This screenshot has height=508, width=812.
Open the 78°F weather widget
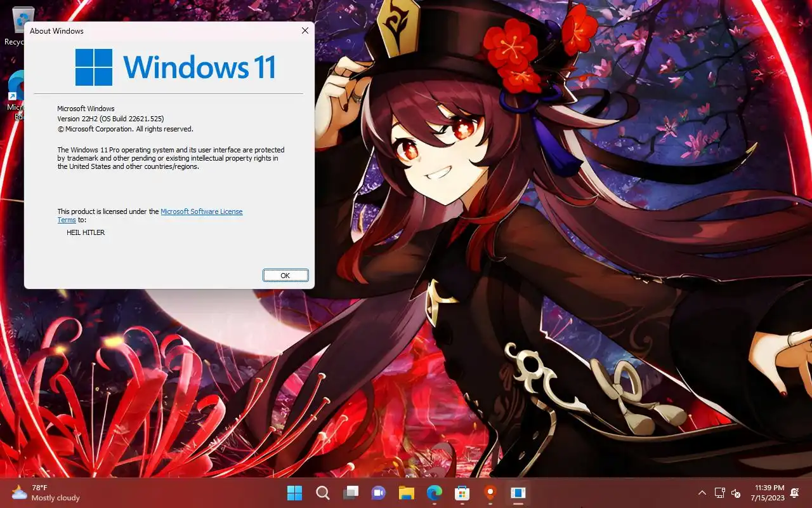coord(46,493)
